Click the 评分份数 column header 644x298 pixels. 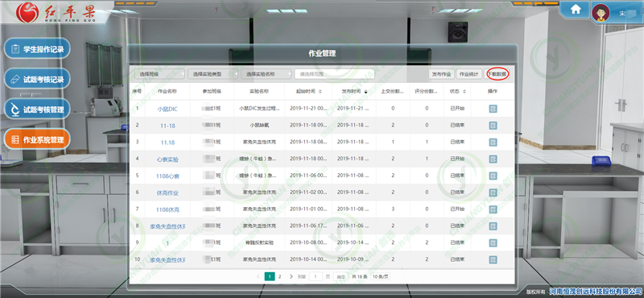click(427, 91)
